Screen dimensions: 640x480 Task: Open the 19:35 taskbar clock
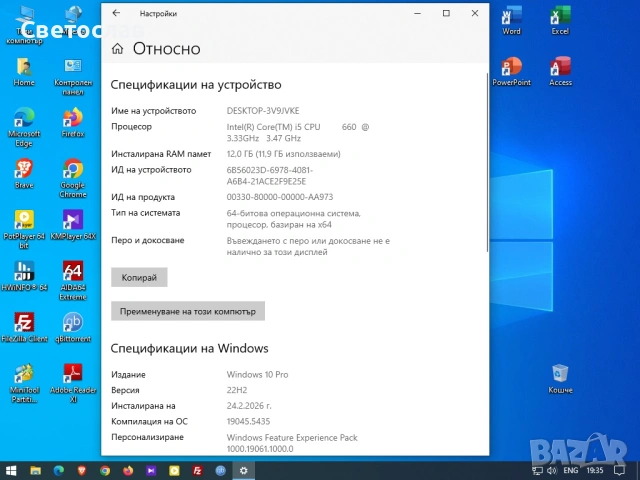click(x=595, y=471)
